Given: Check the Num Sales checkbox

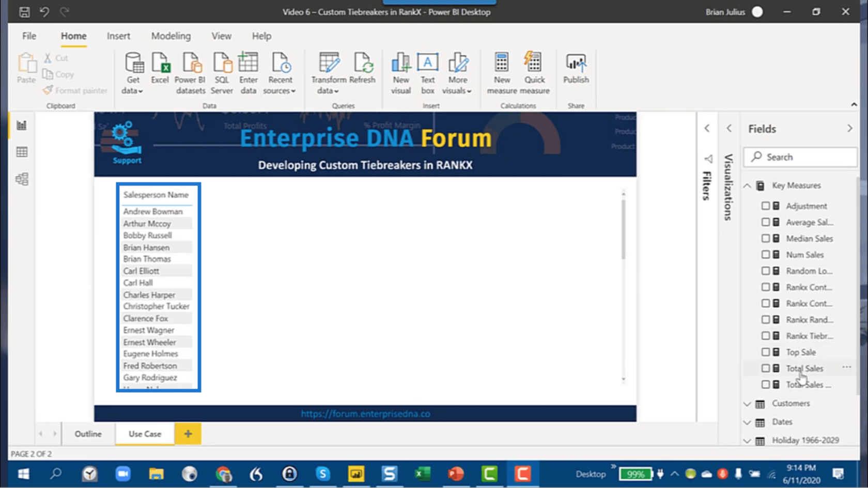Looking at the screenshot, I should tap(766, 255).
